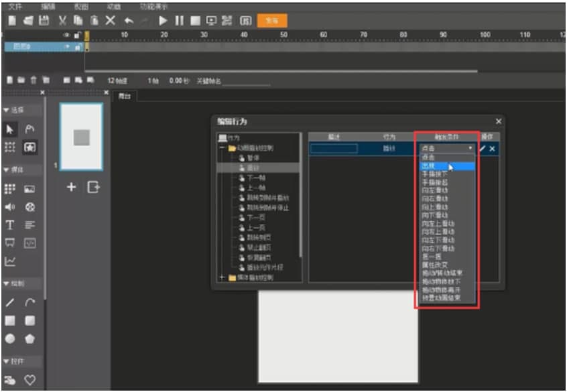Click the pencil edit icon in behavior row
Screen dimensions: 567x392
483,148
